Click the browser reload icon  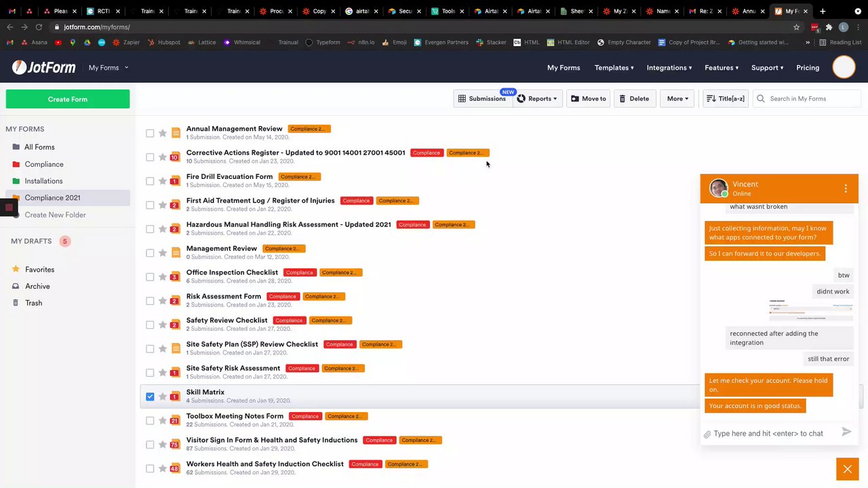(39, 27)
